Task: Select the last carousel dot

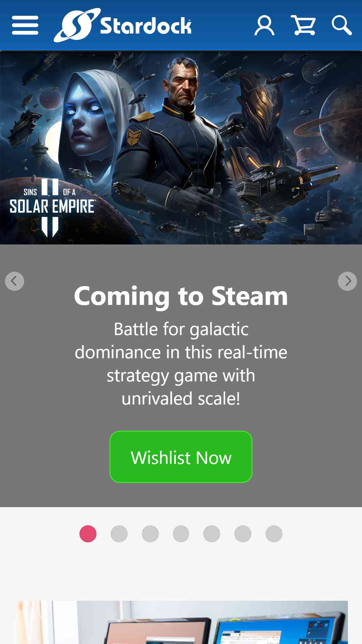Action: click(x=274, y=534)
